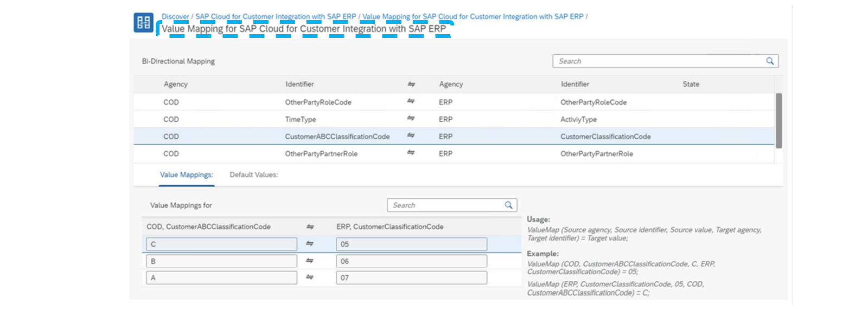This screenshot has width=868, height=310.
Task: Click the ERP, CustomerClassificationCode column header
Action: (390, 227)
